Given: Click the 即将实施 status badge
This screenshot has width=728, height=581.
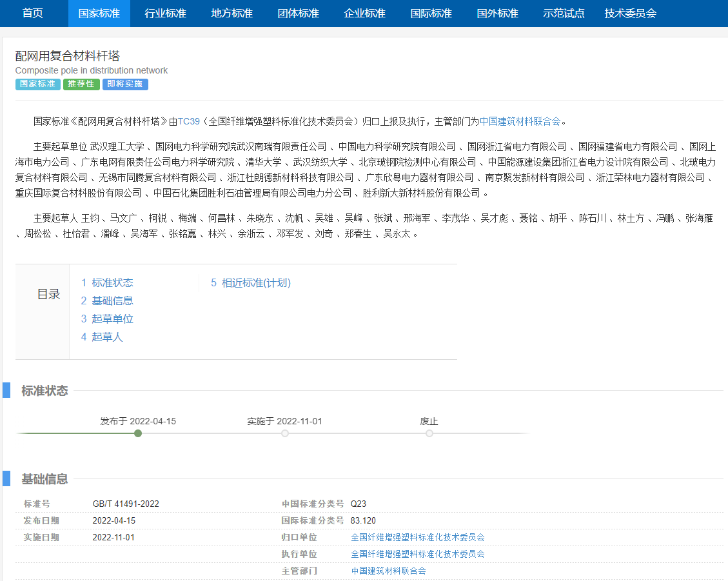Looking at the screenshot, I should (125, 84).
